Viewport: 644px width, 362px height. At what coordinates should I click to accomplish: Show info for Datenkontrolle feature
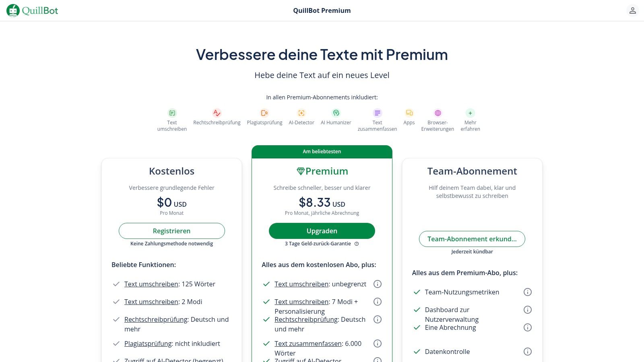(x=528, y=352)
